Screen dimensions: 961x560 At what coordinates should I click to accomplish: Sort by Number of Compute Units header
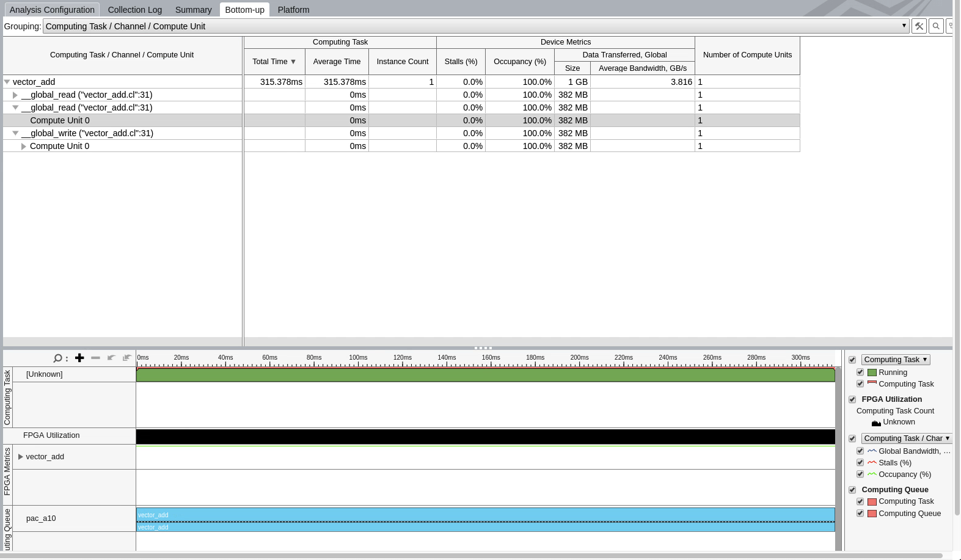click(747, 55)
